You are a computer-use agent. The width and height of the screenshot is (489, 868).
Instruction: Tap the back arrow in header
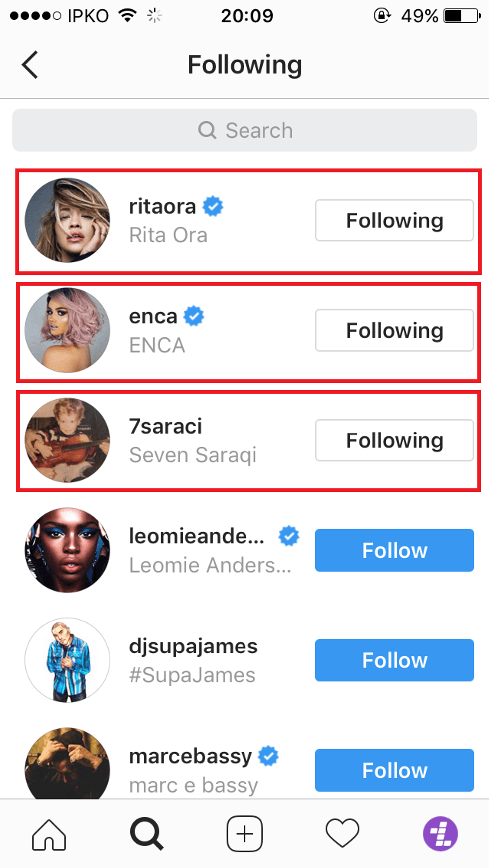tap(30, 65)
